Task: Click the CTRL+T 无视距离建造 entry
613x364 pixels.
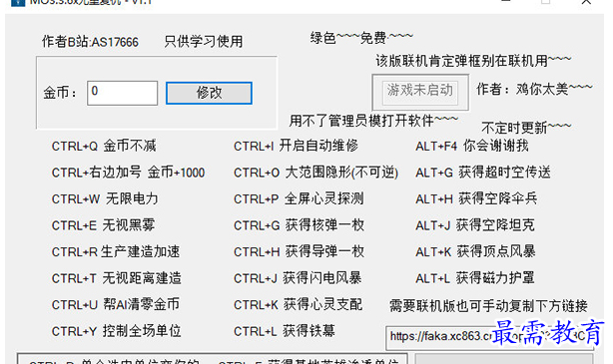Action: pos(117,278)
